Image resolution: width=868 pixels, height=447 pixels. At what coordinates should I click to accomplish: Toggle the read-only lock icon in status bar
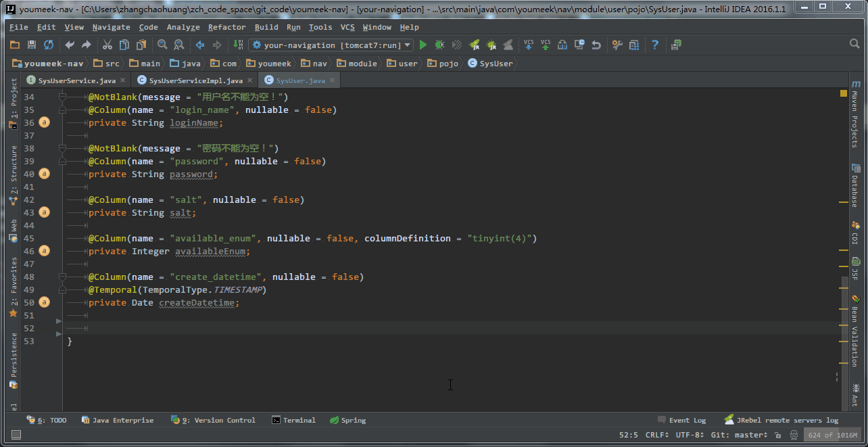tap(778, 435)
